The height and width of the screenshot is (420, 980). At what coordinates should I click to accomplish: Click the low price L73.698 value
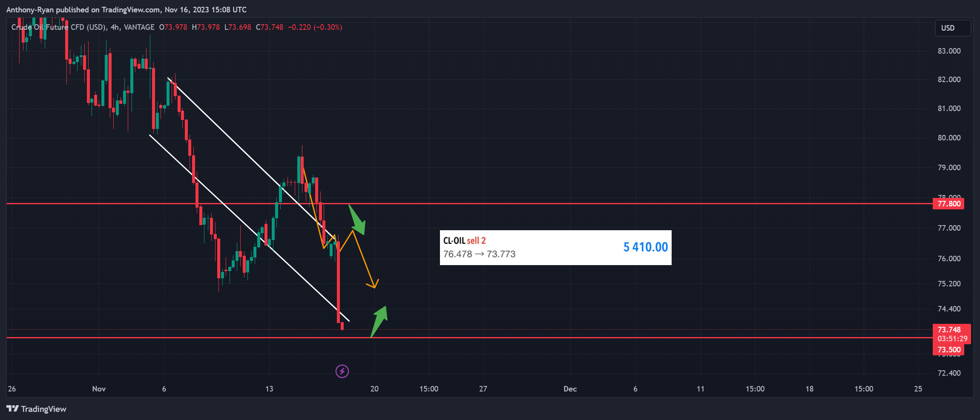click(x=238, y=27)
